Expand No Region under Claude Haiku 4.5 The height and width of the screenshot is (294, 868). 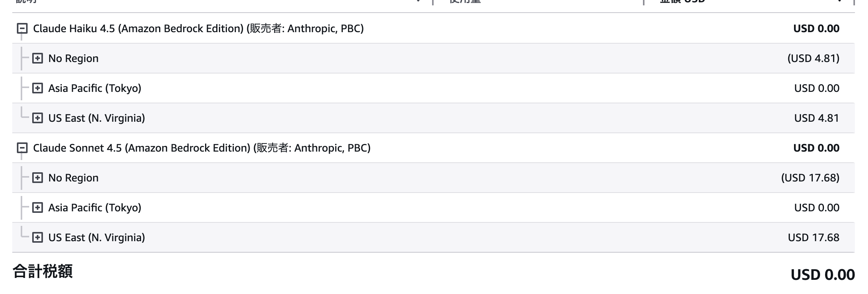[38, 59]
